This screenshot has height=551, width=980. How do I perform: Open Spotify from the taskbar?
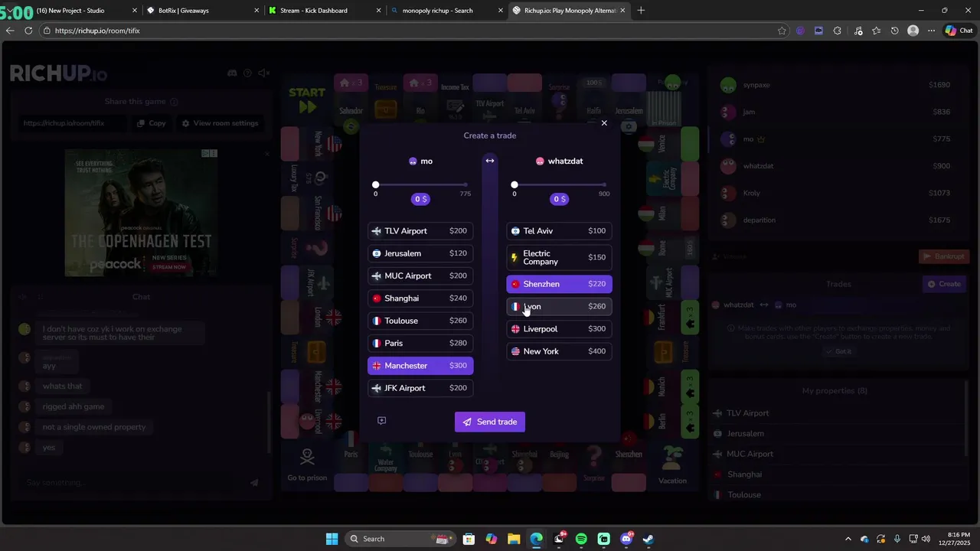[581, 539]
